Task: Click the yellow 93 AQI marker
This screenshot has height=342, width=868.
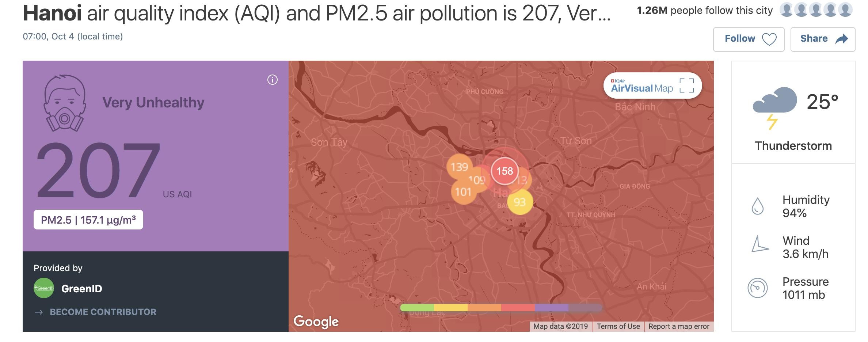Action: click(520, 202)
